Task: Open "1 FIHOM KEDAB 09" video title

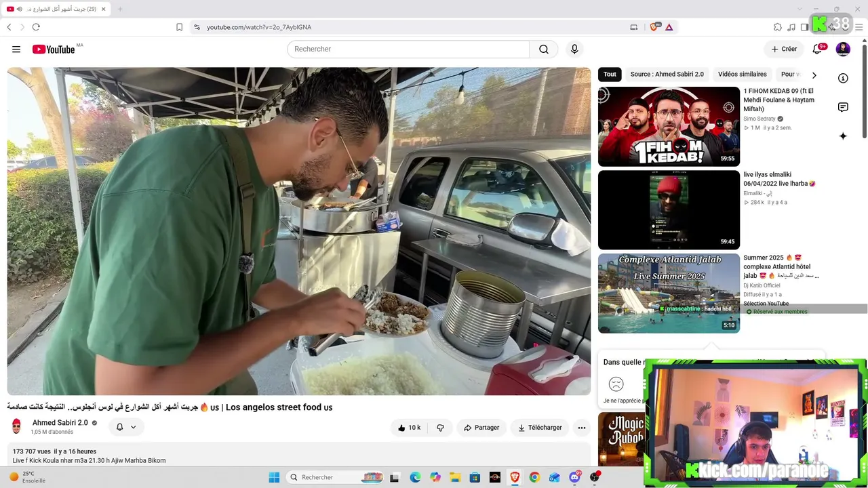Action: [778, 100]
